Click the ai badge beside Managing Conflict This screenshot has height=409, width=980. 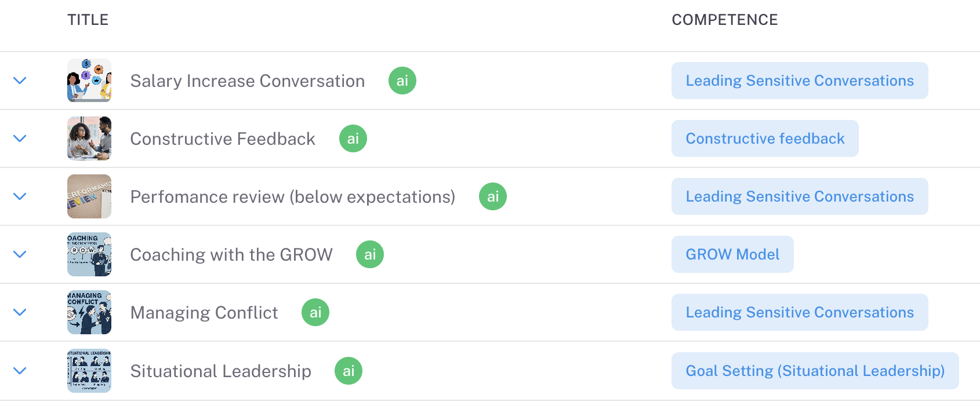point(315,312)
